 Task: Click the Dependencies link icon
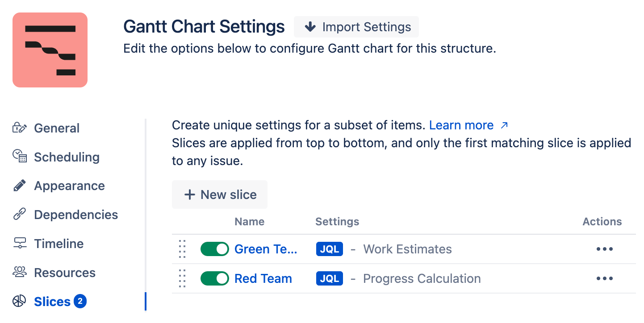coord(20,215)
